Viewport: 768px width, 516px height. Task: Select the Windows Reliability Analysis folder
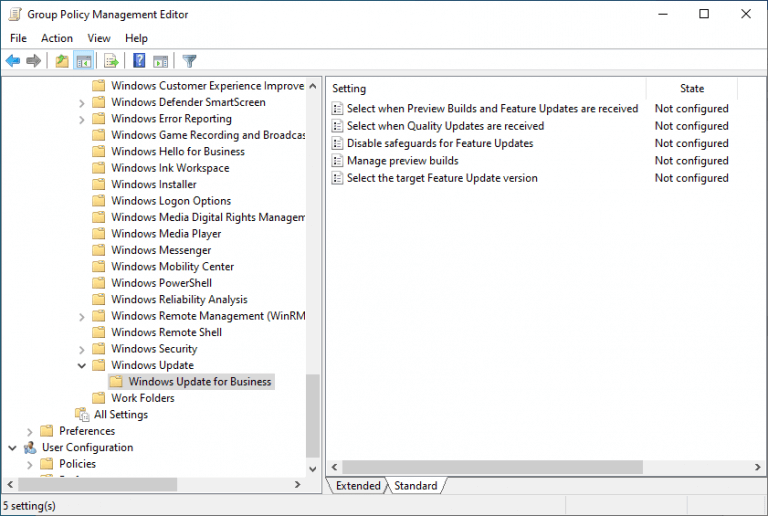(x=179, y=299)
